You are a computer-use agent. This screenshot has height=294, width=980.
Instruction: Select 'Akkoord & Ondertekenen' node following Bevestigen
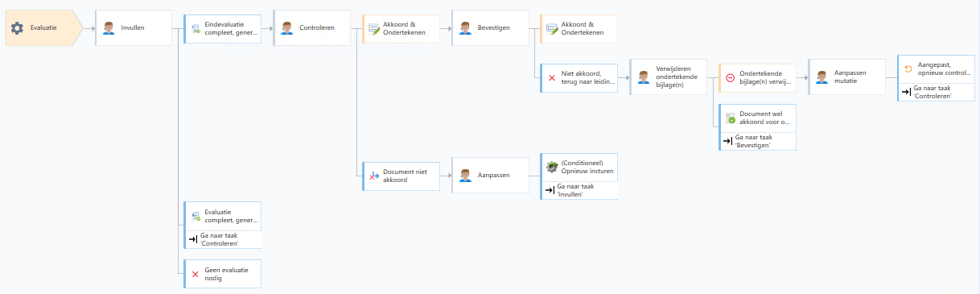pyautogui.click(x=579, y=29)
